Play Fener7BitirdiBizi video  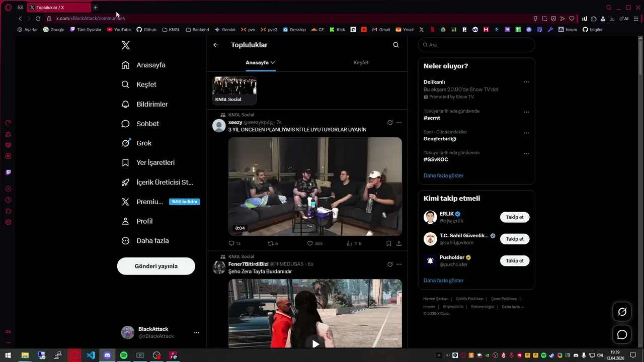point(315,344)
